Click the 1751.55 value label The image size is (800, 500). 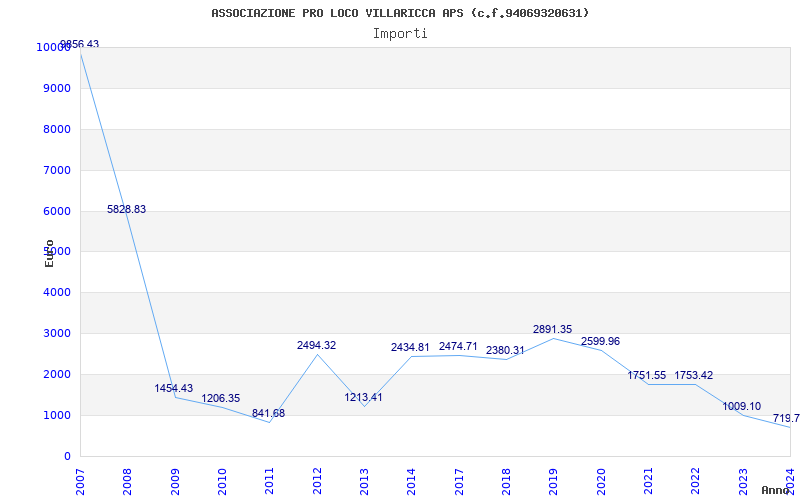[x=646, y=376]
